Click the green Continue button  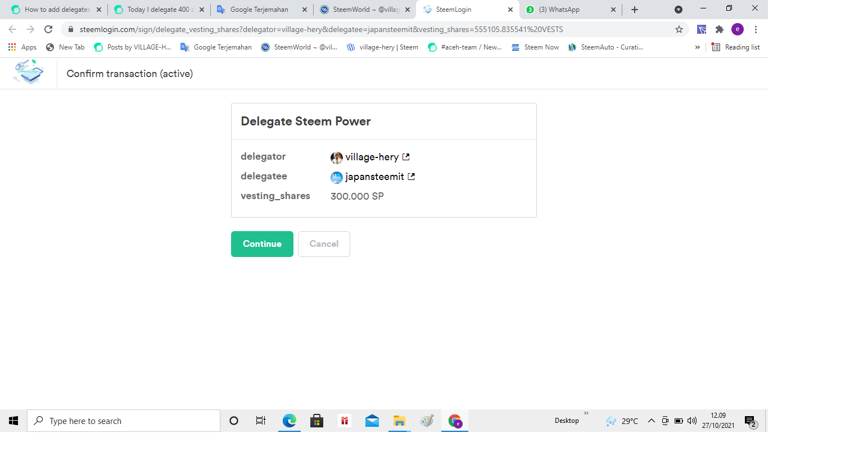pos(262,244)
